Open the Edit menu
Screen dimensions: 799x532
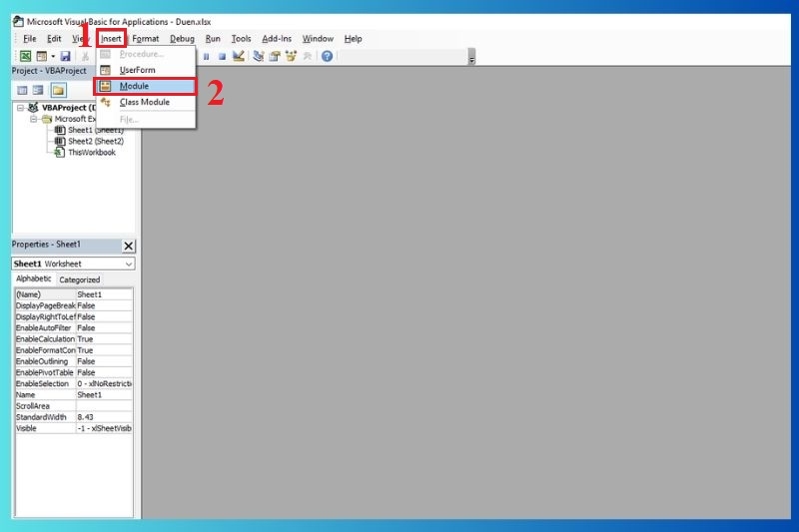[x=54, y=39]
